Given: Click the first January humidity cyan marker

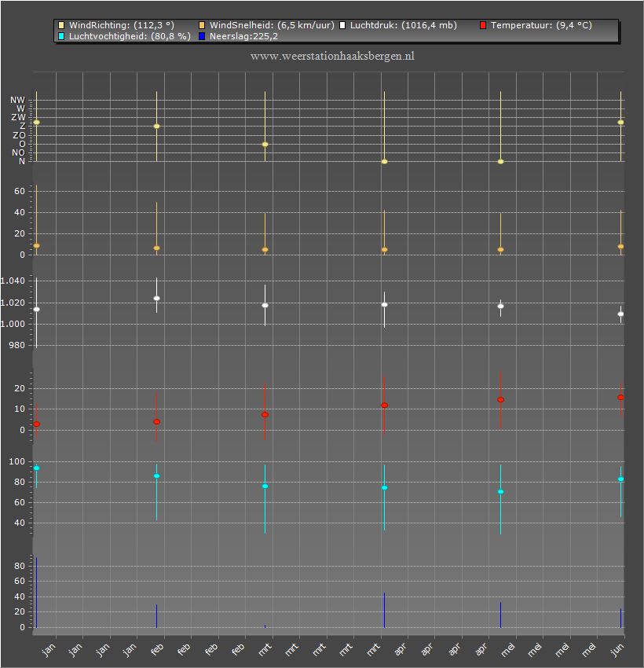Looking at the screenshot, I should [37, 468].
